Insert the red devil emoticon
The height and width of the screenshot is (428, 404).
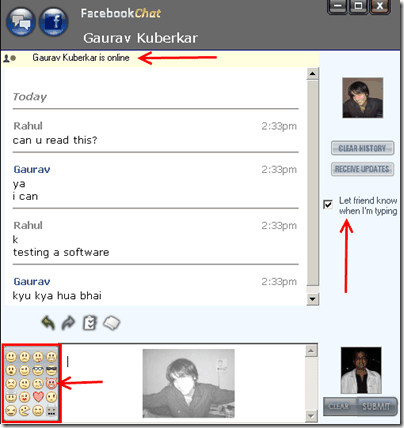51,383
